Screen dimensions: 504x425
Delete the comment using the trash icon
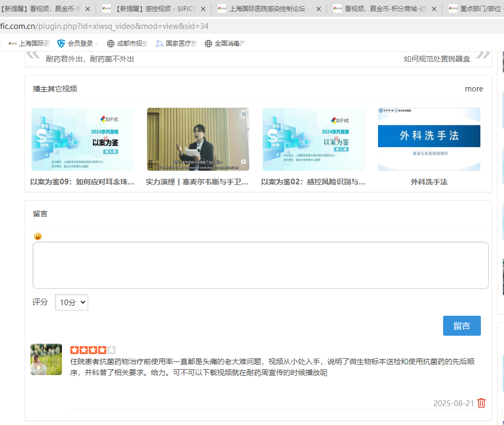point(481,403)
